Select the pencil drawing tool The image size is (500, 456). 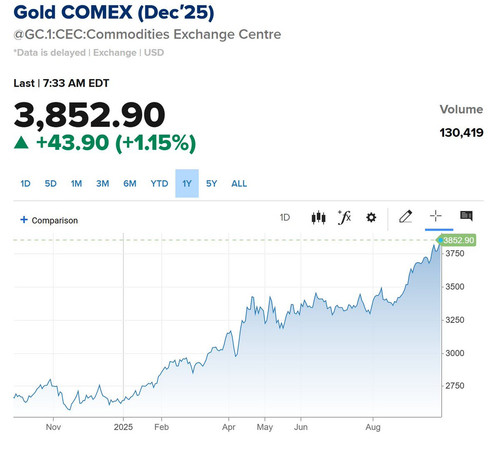pos(406,217)
